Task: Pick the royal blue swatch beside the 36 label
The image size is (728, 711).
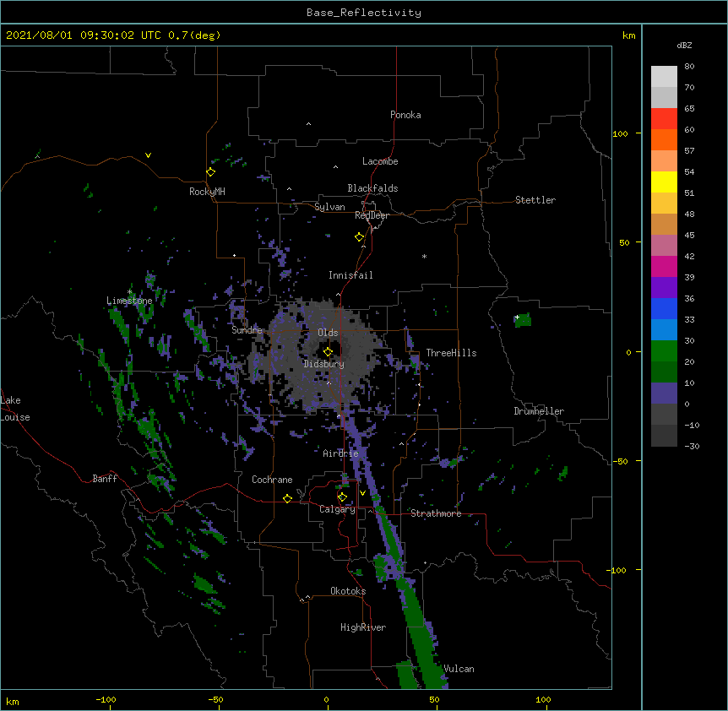Action: pos(664,308)
